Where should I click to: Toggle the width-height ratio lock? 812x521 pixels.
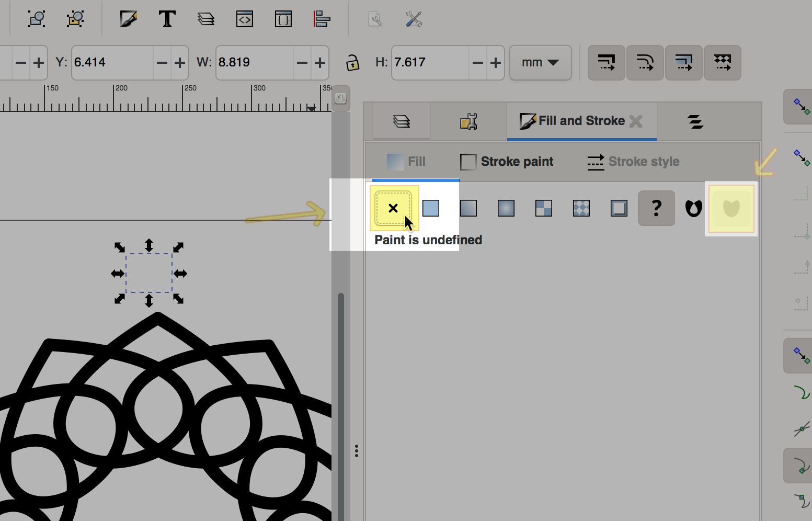click(x=352, y=63)
